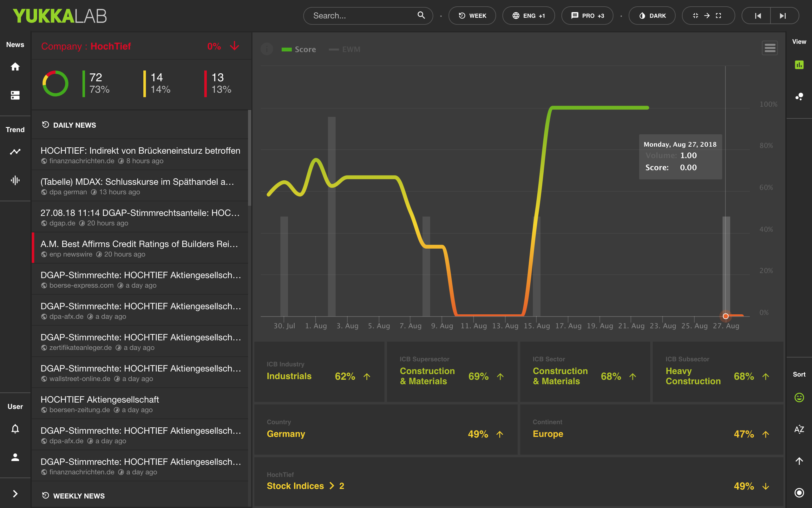Open the PRO +3 feed dropdown
This screenshot has width=812, height=508.
click(587, 16)
